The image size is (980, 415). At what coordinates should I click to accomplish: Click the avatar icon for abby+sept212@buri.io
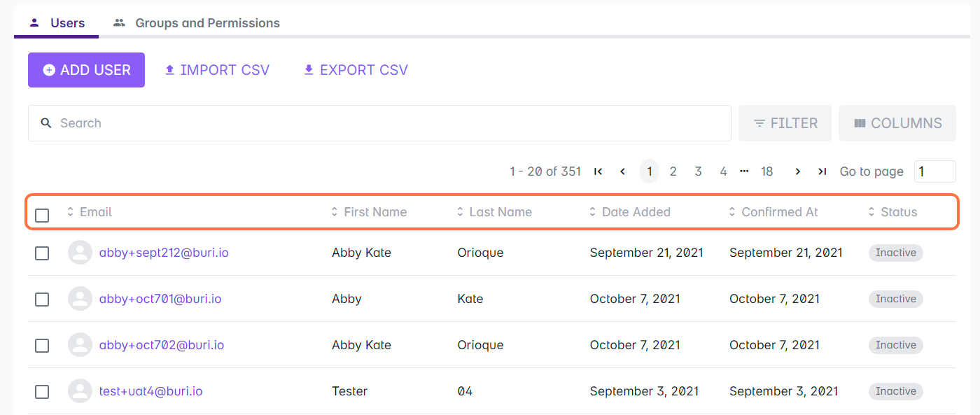80,253
